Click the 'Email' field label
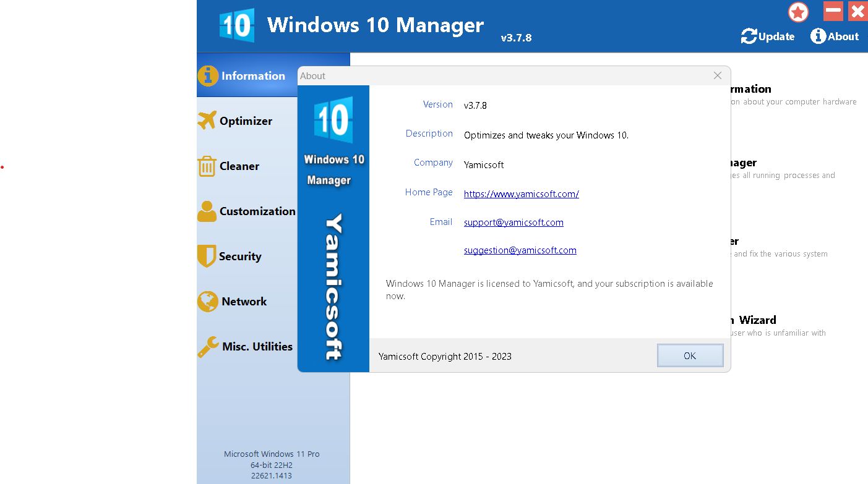This screenshot has width=868, height=484. coord(441,222)
